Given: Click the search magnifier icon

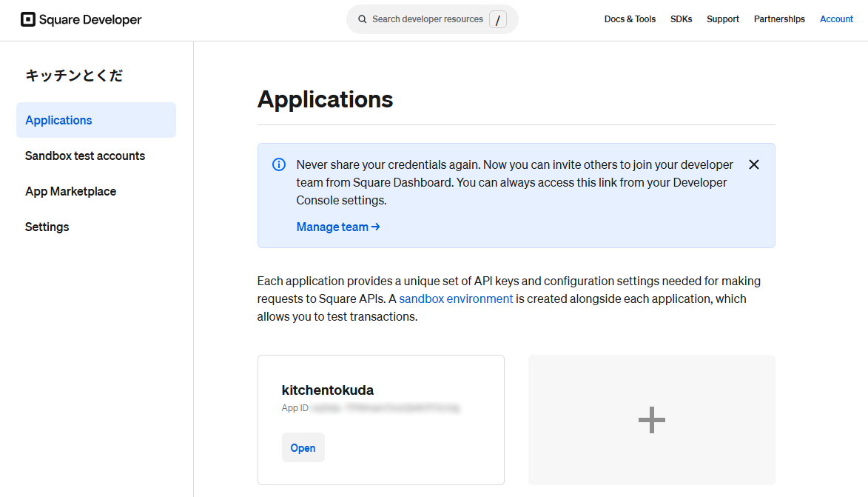Looking at the screenshot, I should tap(362, 19).
